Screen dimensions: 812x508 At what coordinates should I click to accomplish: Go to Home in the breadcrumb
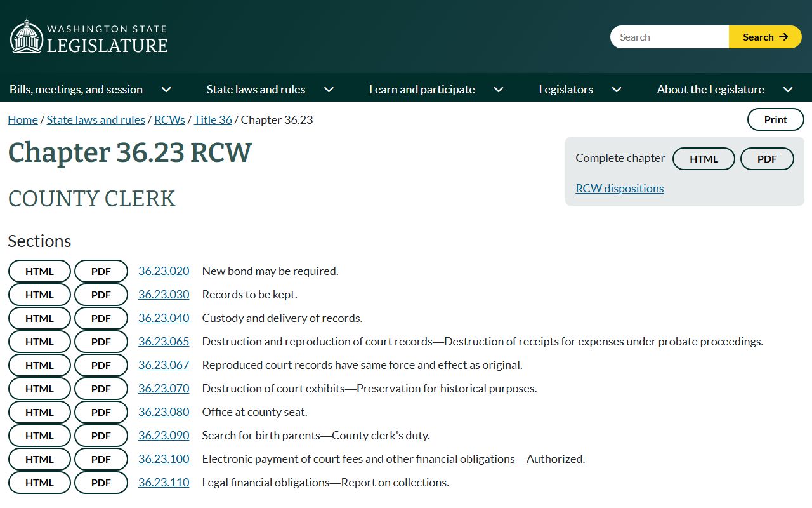[x=23, y=120]
